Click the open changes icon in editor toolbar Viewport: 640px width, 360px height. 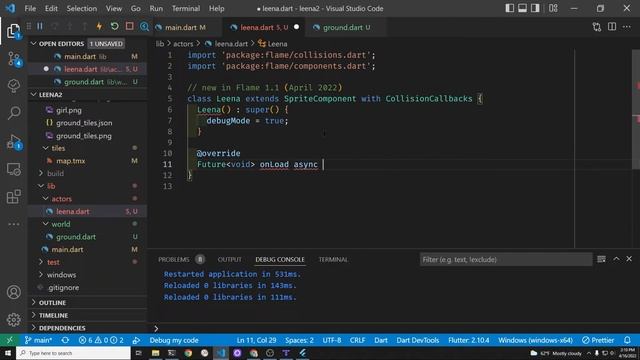[597, 27]
